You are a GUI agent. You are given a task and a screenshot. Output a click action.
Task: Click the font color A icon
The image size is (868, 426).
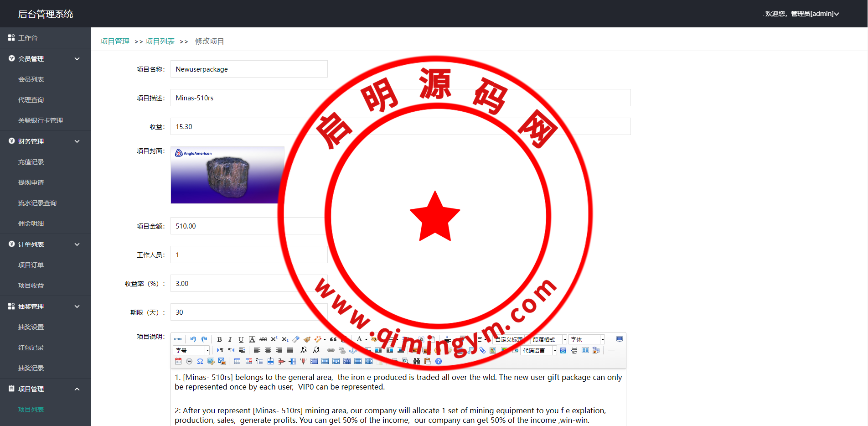pos(359,339)
